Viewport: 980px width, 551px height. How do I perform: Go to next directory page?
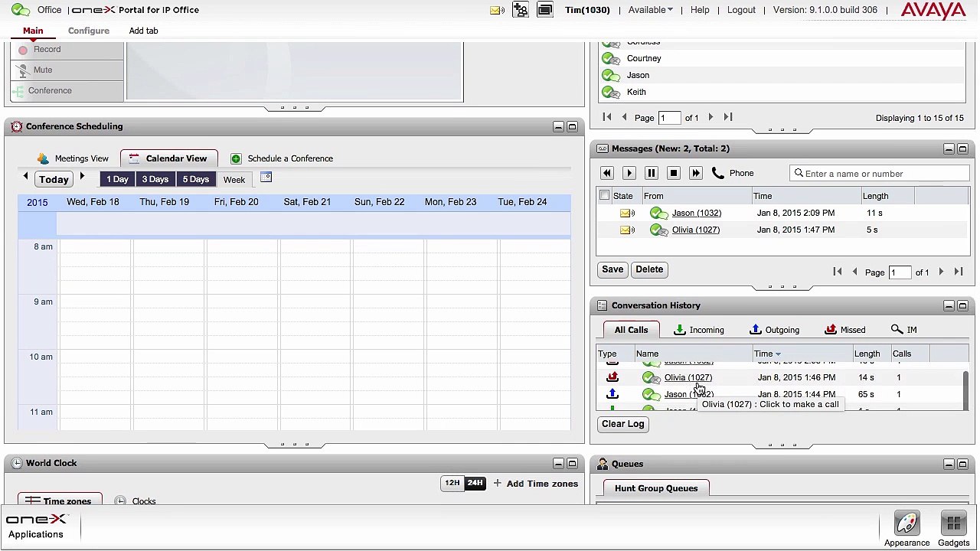(710, 117)
